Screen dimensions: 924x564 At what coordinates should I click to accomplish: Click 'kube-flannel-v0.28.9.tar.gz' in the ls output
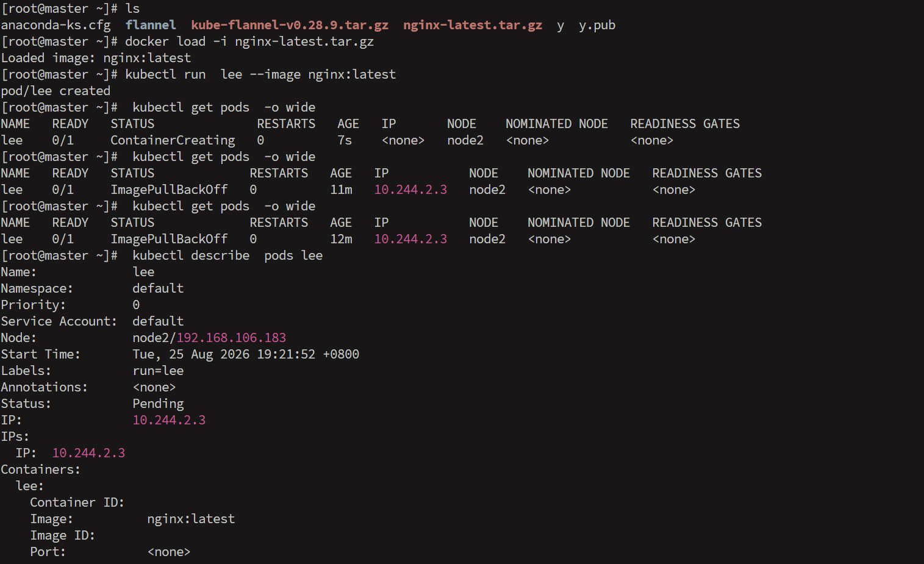290,25
